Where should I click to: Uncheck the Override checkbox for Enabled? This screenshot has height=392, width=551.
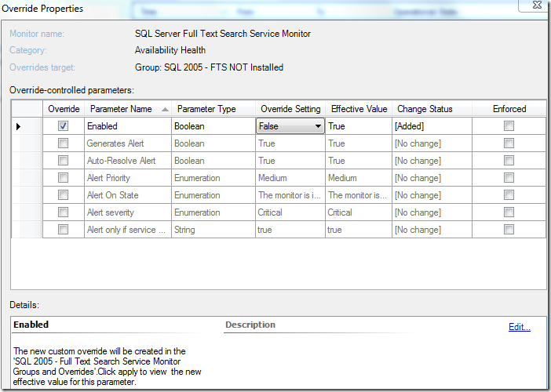click(64, 125)
